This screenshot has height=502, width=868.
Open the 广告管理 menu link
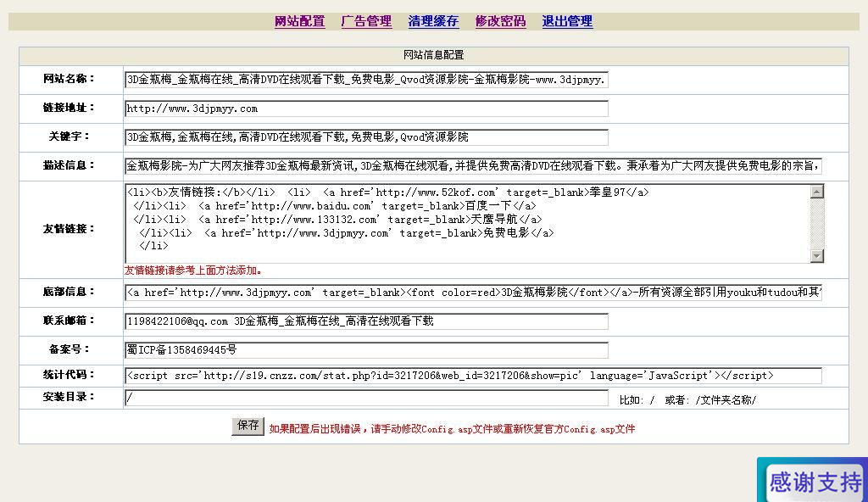click(x=366, y=21)
